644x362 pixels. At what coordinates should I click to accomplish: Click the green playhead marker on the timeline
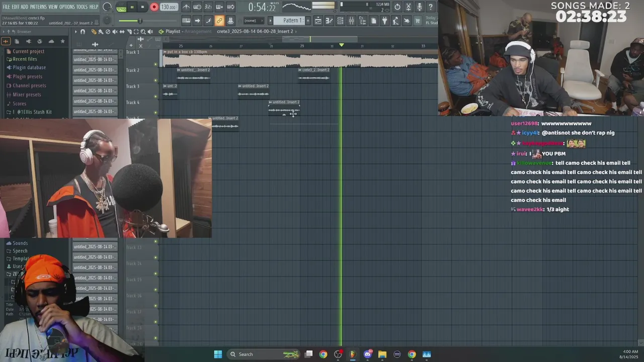[342, 45]
